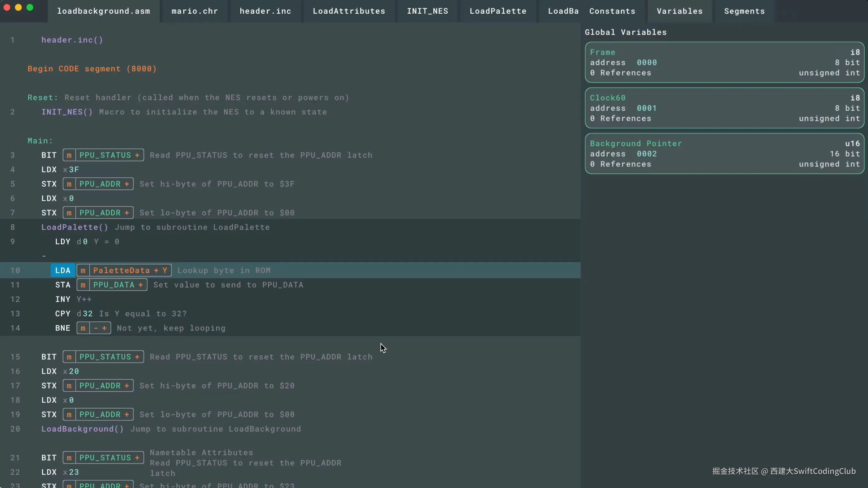
Task: Click the plus icon after PPU_ADDR on line 19
Action: [127, 415]
